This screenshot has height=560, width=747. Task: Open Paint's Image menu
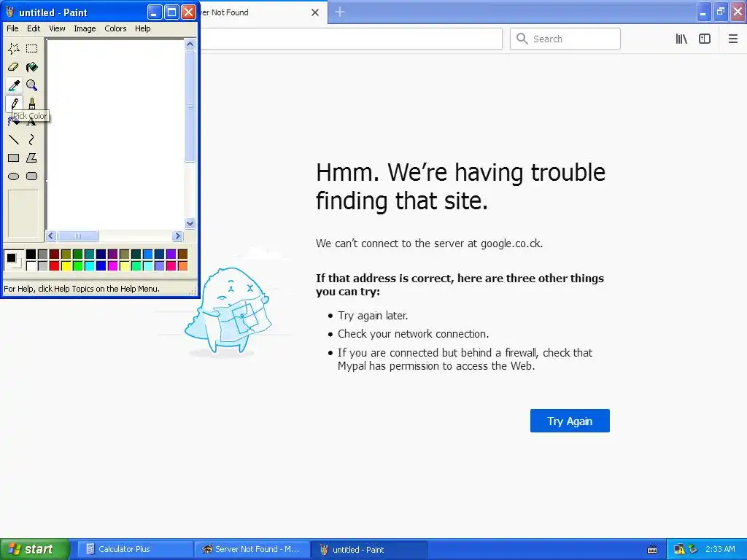pyautogui.click(x=85, y=28)
